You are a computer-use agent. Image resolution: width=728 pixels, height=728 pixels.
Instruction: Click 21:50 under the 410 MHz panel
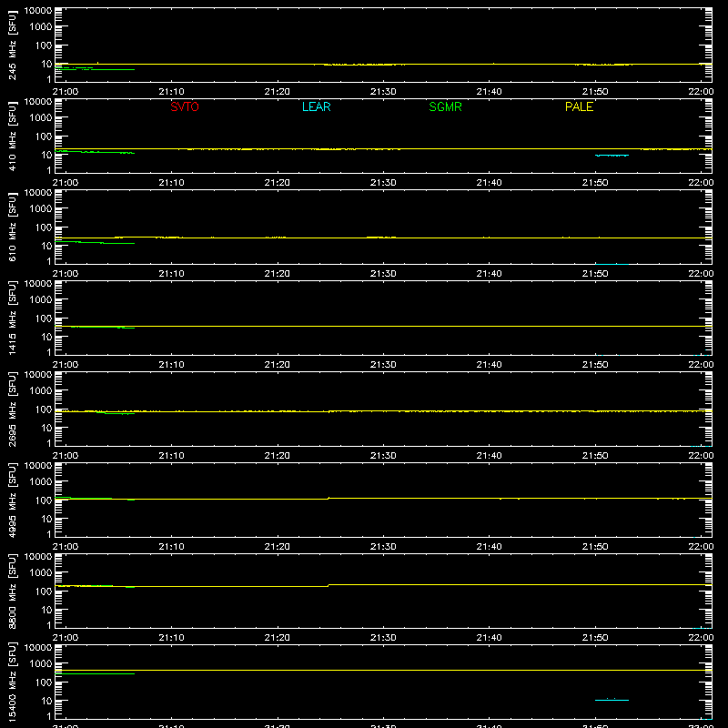click(x=595, y=183)
